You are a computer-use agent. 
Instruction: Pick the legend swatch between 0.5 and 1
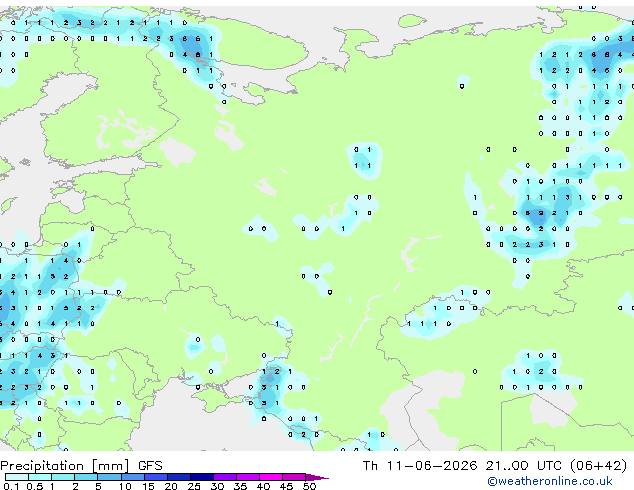[x=40, y=477]
